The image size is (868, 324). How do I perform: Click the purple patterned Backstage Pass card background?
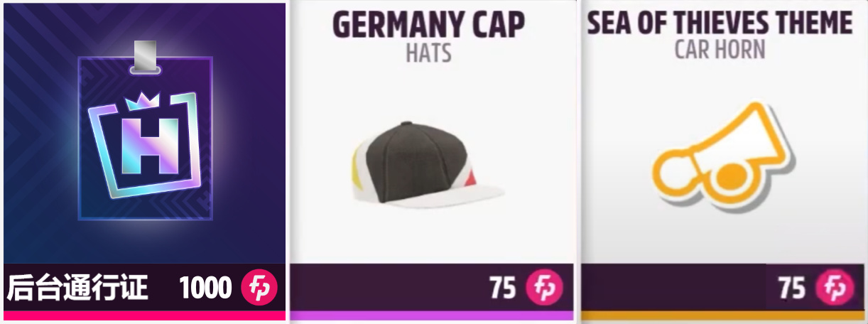tap(144, 134)
